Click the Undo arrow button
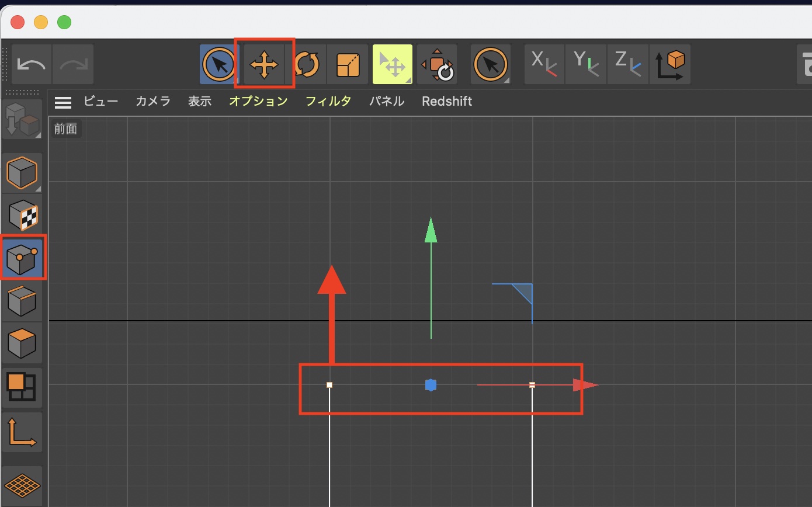The width and height of the screenshot is (812, 507). [x=32, y=64]
